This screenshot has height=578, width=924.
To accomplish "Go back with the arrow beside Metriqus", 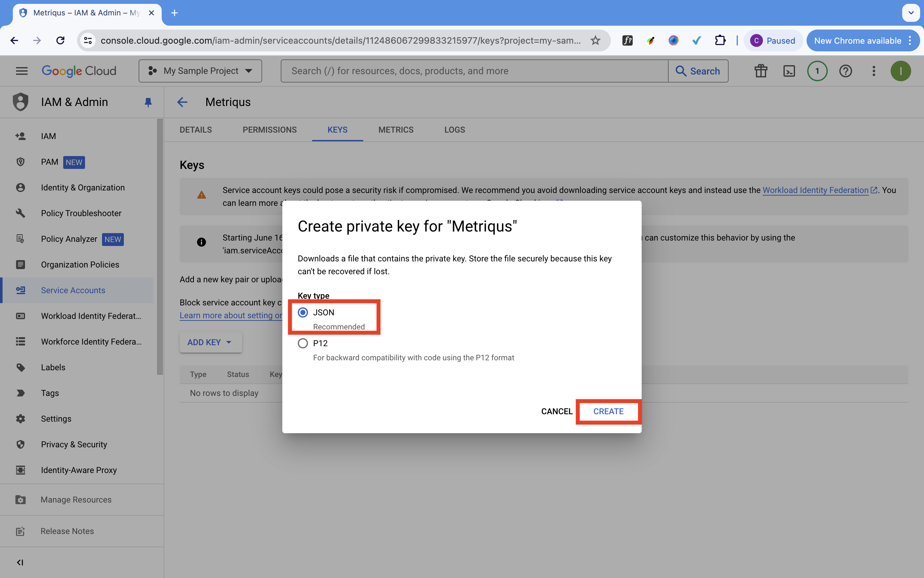I will click(183, 102).
